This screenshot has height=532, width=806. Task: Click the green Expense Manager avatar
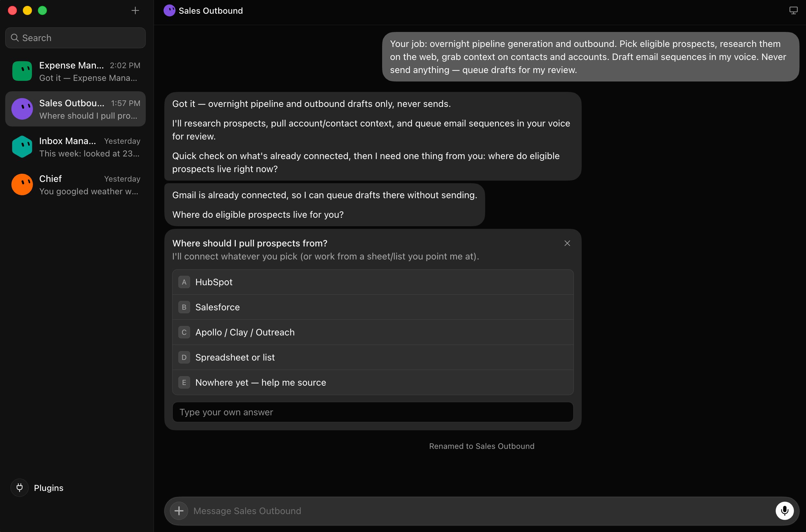(x=22, y=71)
